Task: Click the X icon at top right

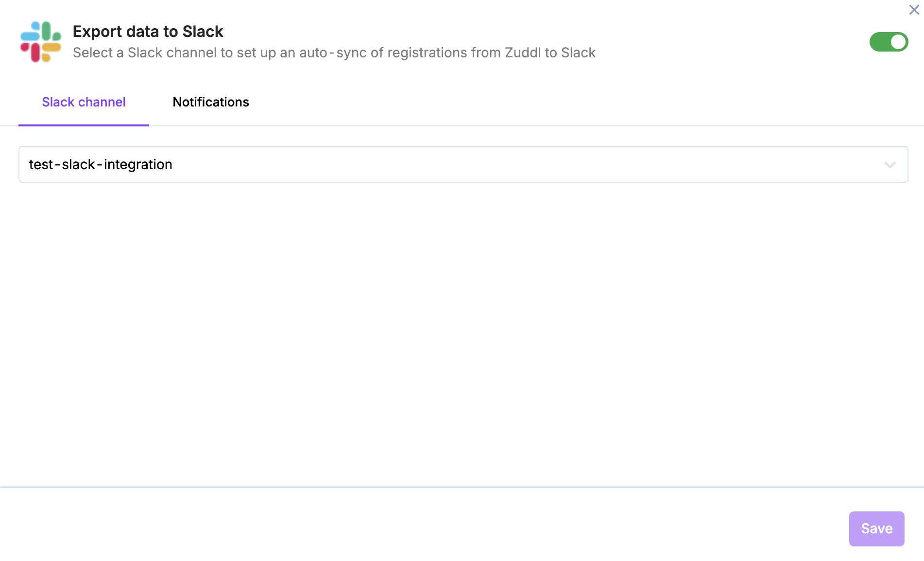Action: tap(914, 10)
